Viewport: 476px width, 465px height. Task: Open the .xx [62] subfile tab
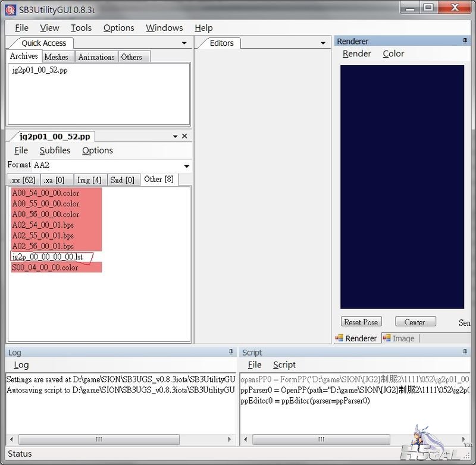pyautogui.click(x=23, y=180)
